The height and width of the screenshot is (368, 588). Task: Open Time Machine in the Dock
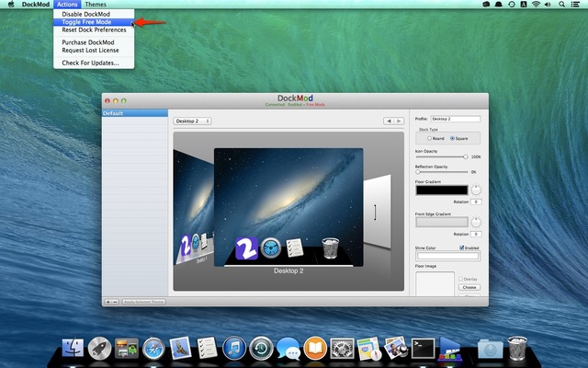(261, 349)
